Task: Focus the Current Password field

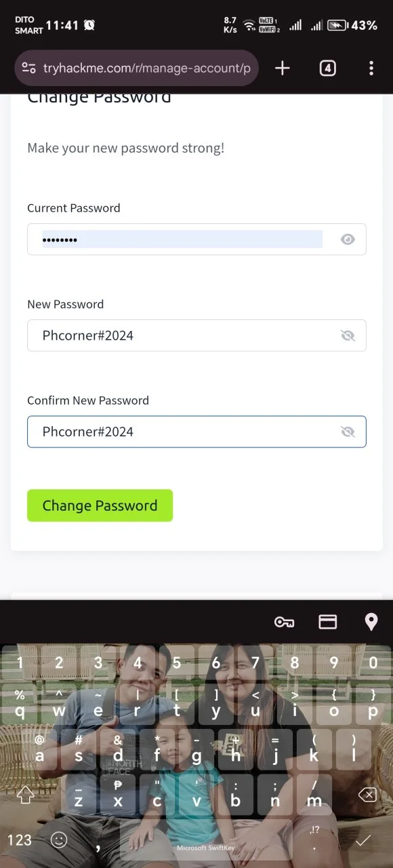Action: coord(196,239)
